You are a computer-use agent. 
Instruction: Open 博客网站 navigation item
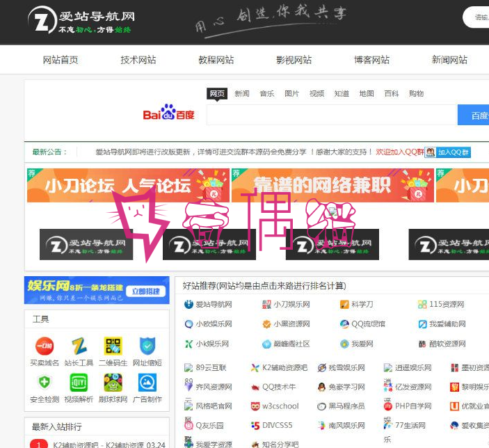pos(371,60)
